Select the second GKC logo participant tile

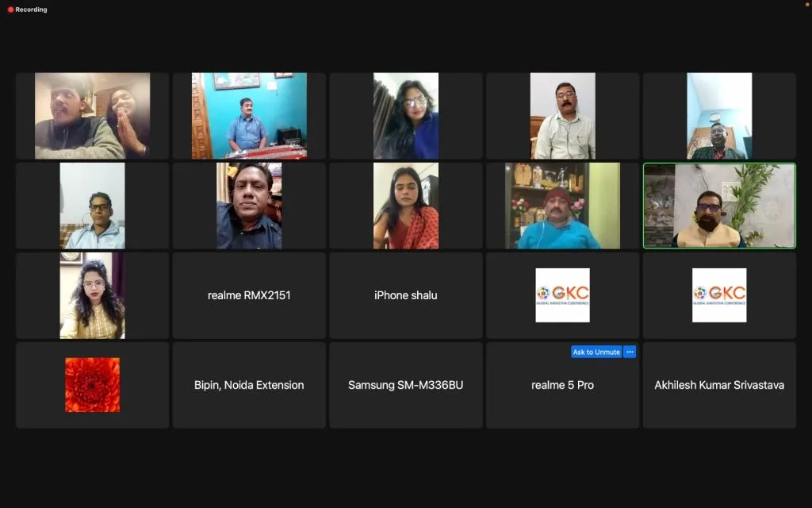point(719,295)
